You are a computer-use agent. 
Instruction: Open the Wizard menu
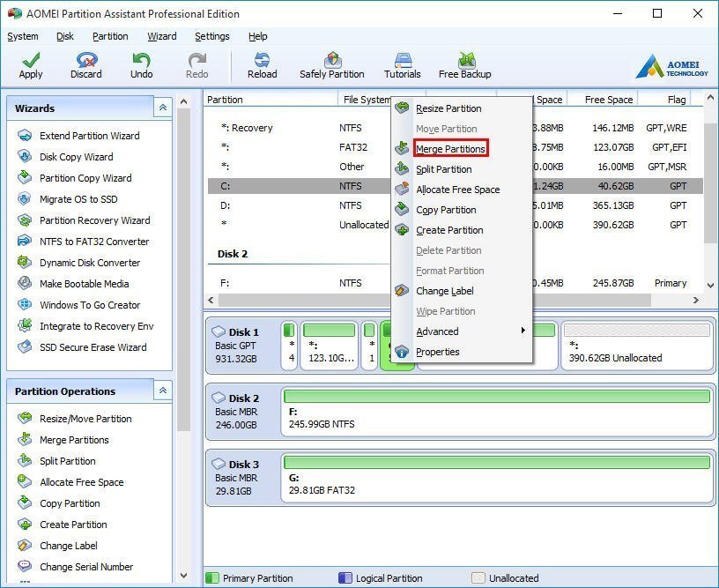click(x=161, y=36)
